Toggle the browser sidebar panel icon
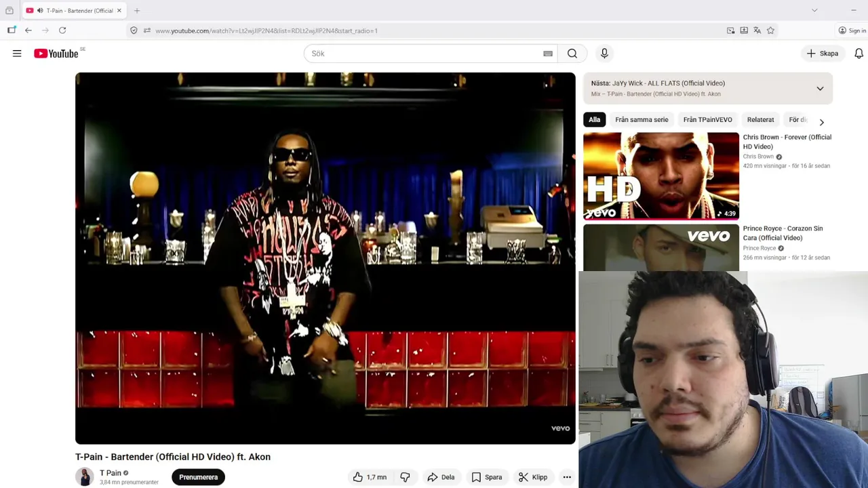Image resolution: width=868 pixels, height=488 pixels. click(12, 30)
